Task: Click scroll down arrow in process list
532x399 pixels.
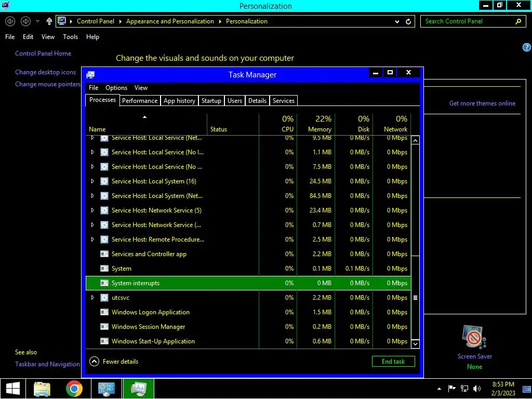Action: pyautogui.click(x=415, y=344)
